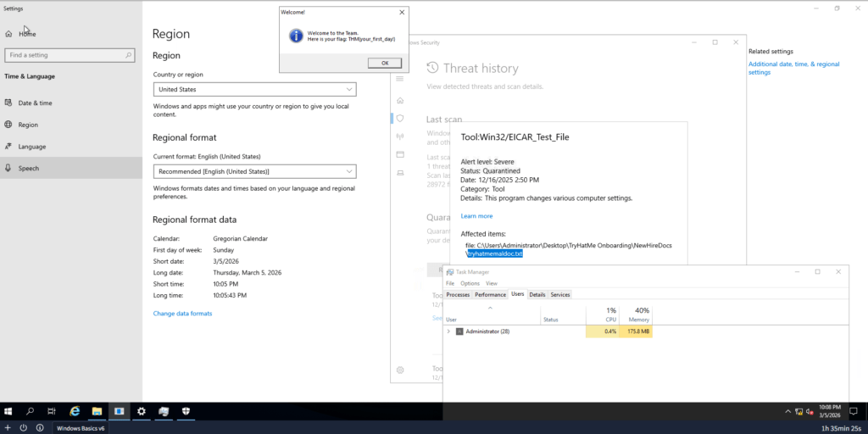Open Windows Security settings gear icon

400,370
